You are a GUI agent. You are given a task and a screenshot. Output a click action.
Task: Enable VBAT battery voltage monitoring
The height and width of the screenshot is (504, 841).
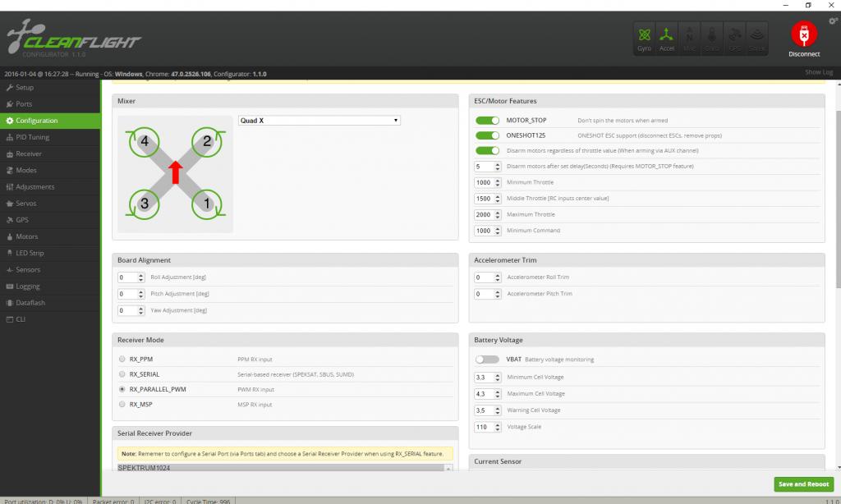coord(488,360)
